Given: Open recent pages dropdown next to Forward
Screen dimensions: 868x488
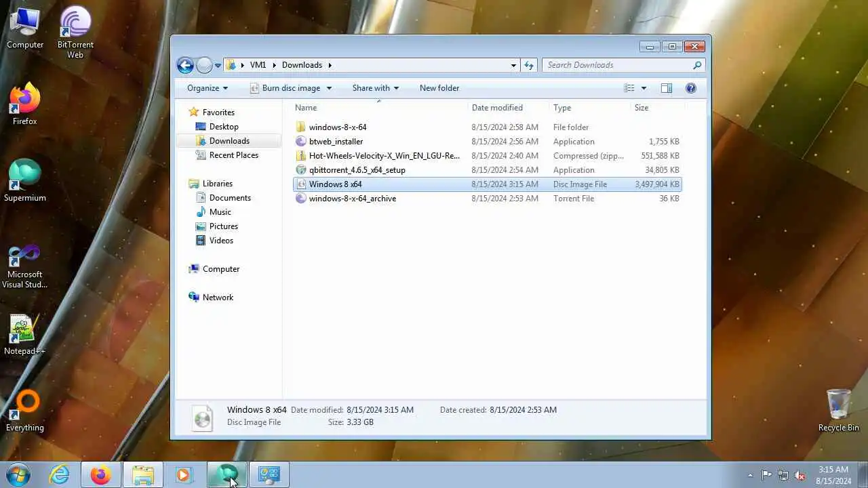Looking at the screenshot, I should pos(218,66).
